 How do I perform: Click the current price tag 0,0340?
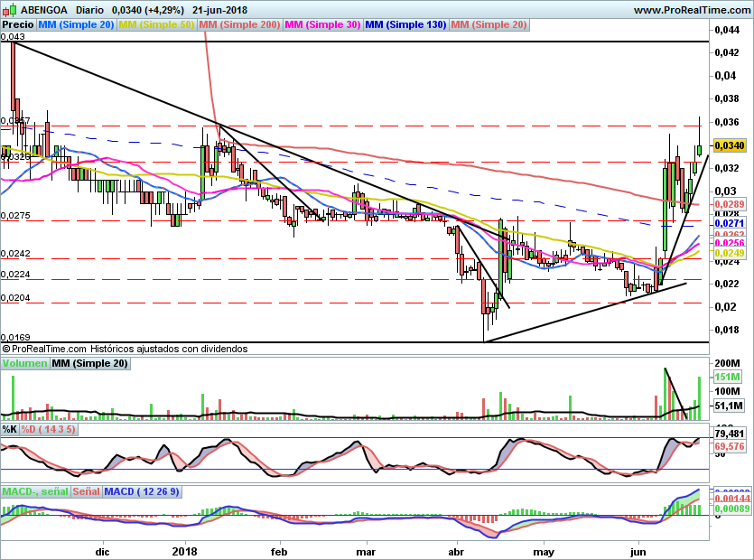pos(730,145)
